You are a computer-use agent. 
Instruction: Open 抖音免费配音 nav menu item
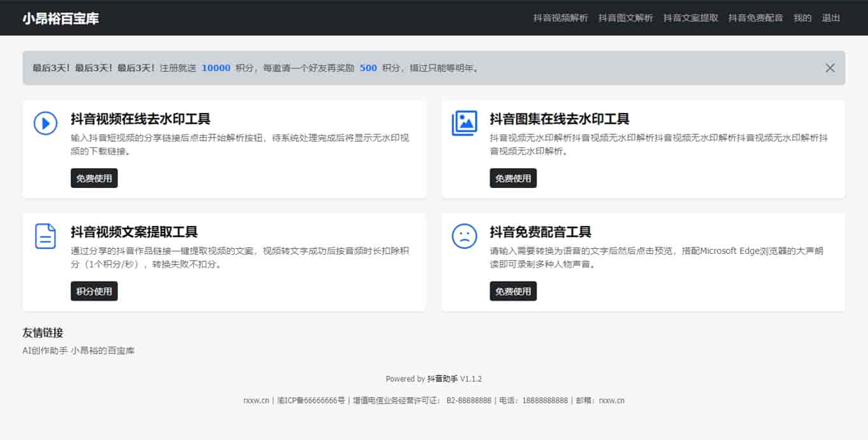tap(756, 18)
